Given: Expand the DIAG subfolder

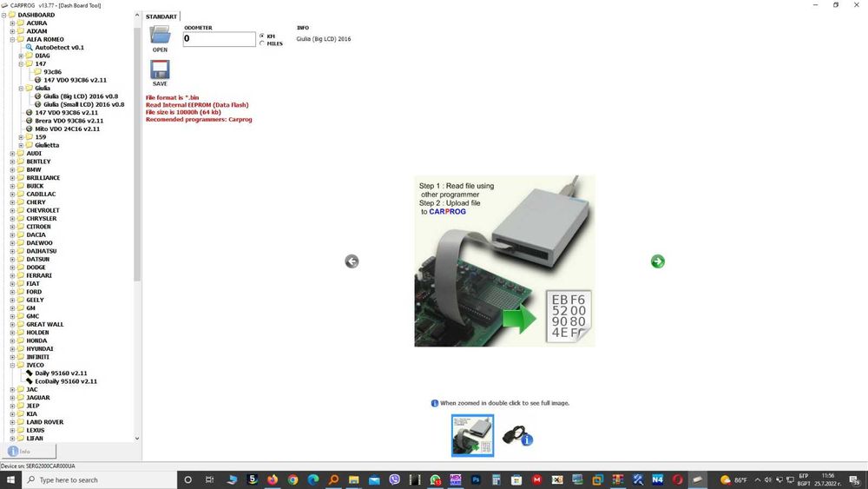Looking at the screenshot, I should 21,56.
